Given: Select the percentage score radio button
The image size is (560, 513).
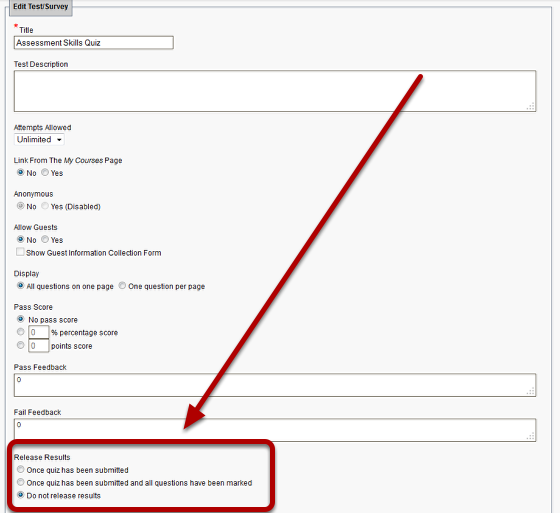Looking at the screenshot, I should point(21,332).
